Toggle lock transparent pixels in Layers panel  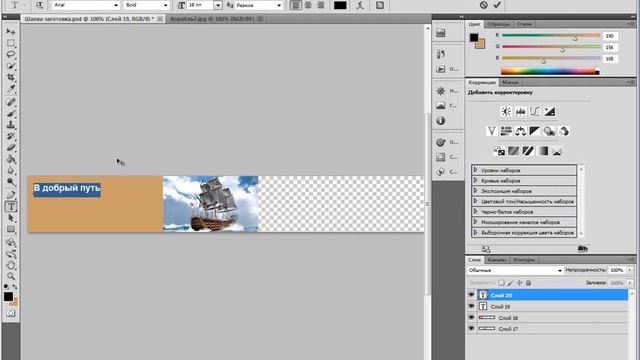pos(501,282)
